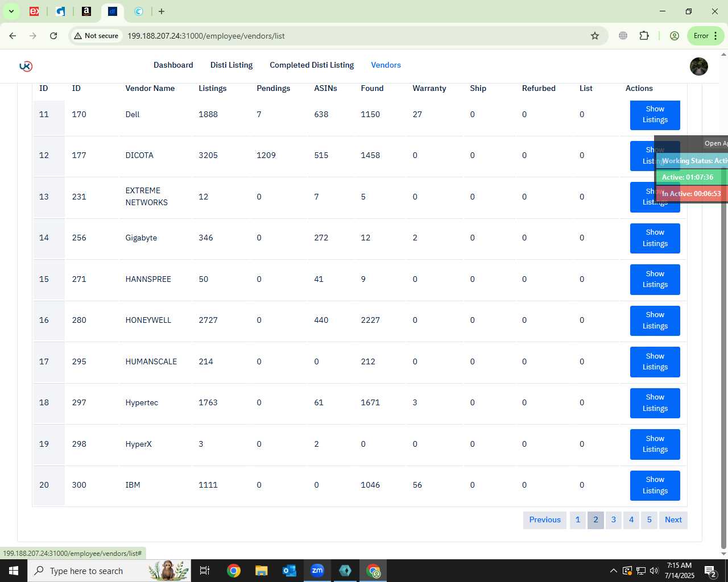Open File Explorer from the taskbar
Screen dimensions: 728x582
(x=261, y=571)
